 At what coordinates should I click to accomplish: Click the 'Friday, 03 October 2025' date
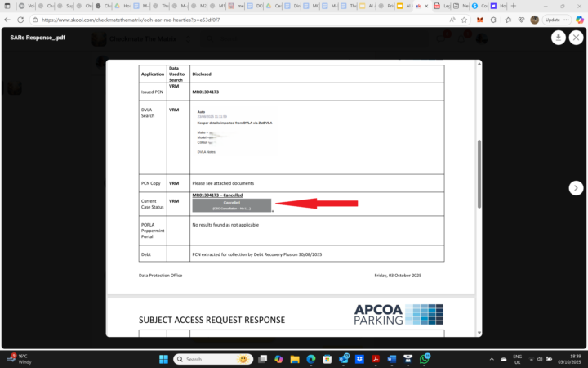coord(398,276)
